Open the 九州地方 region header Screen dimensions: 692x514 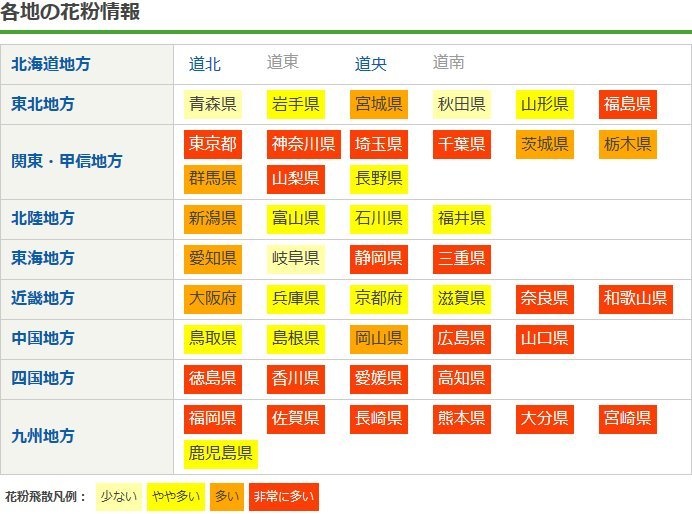[x=43, y=436]
